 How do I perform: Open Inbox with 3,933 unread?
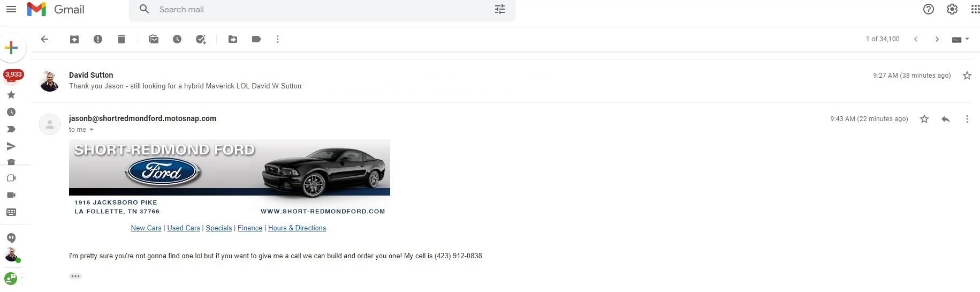[13, 76]
